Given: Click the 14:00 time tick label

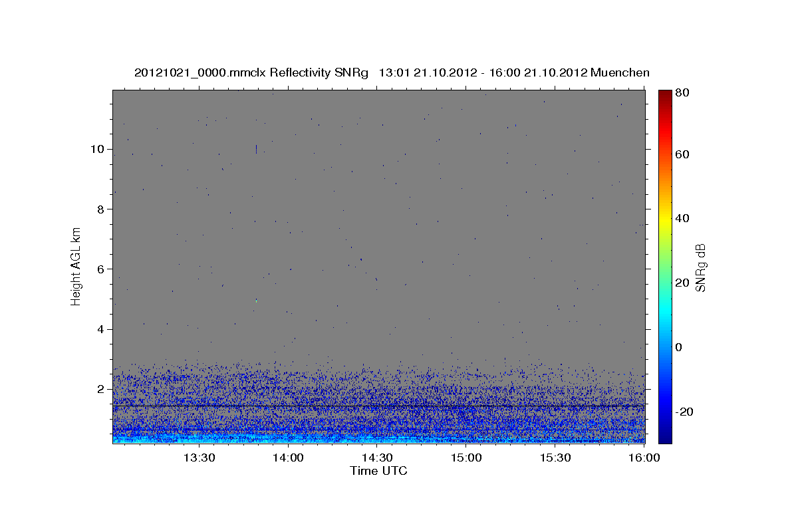Looking at the screenshot, I should point(288,458).
